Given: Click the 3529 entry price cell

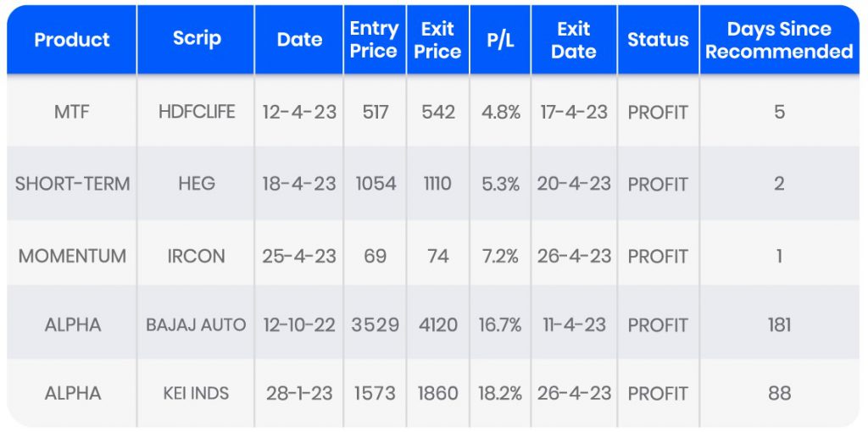Looking at the screenshot, I should click(x=374, y=324).
